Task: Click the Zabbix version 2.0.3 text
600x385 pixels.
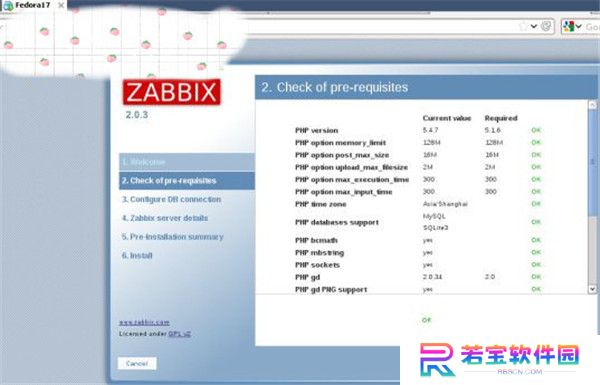Action: click(137, 114)
